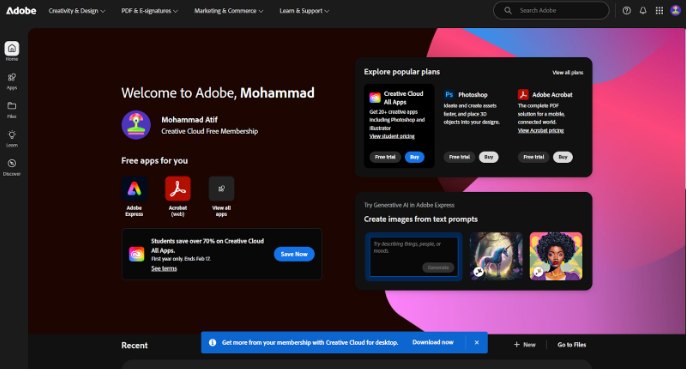Open the Learn lightbulb icon
Screen dimensions: 687x369
pos(12,135)
